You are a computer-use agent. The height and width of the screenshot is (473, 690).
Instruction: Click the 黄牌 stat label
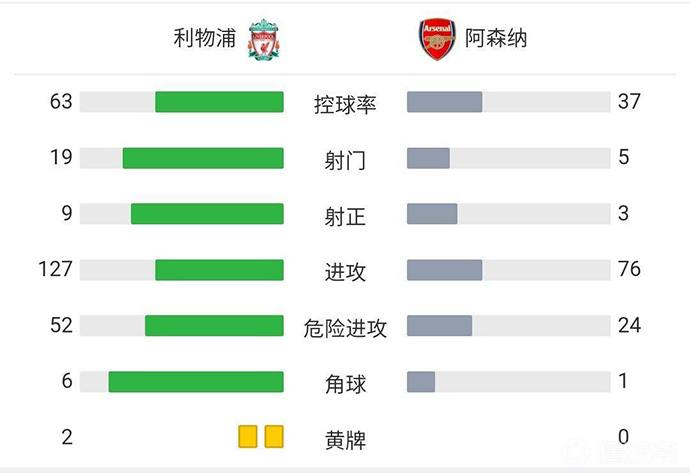345,438
